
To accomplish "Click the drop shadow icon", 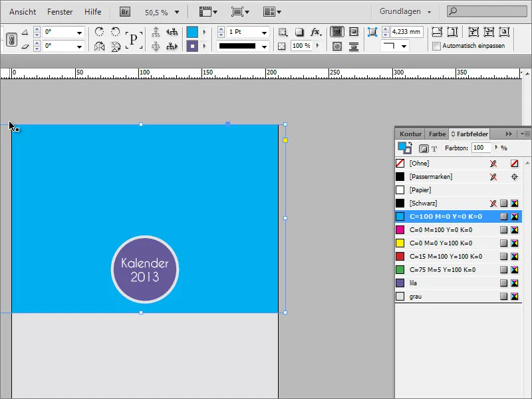I will tap(299, 32).
